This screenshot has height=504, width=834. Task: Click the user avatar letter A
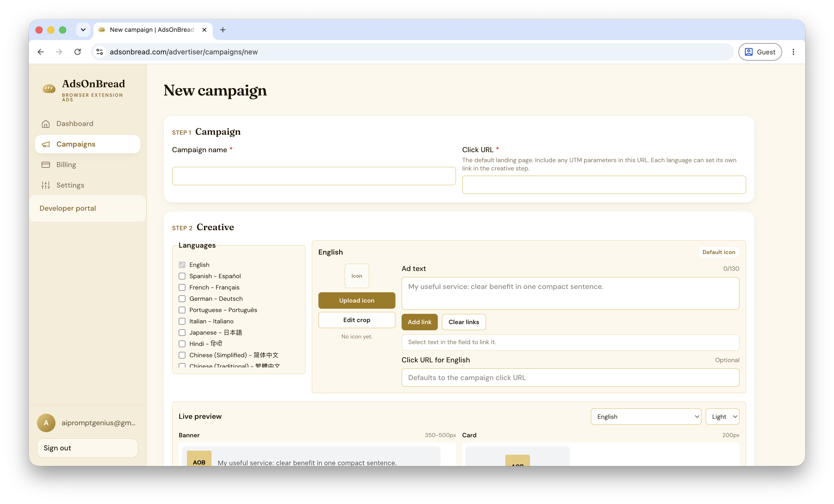tap(46, 423)
